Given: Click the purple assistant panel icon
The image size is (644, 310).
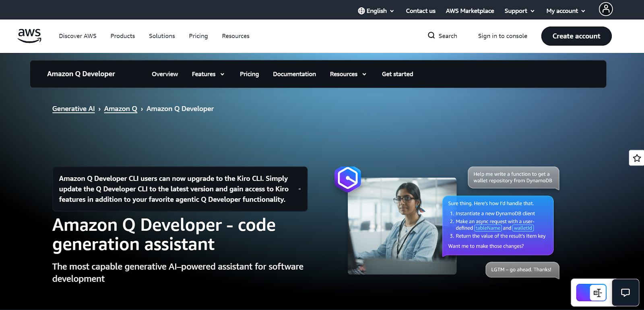Looking at the screenshot, I should click(591, 293).
